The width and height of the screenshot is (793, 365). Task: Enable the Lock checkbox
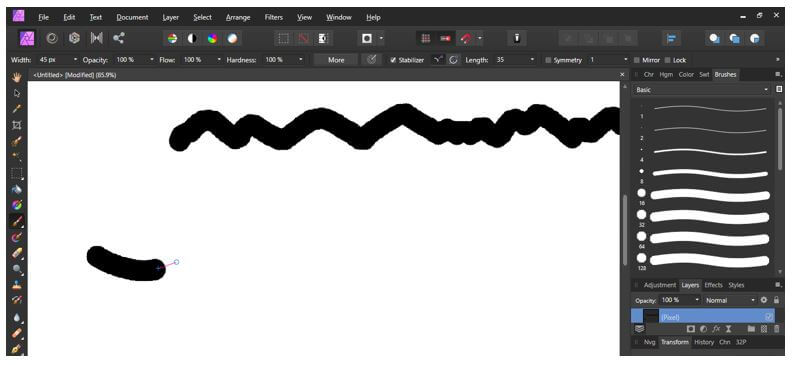pyautogui.click(x=668, y=60)
